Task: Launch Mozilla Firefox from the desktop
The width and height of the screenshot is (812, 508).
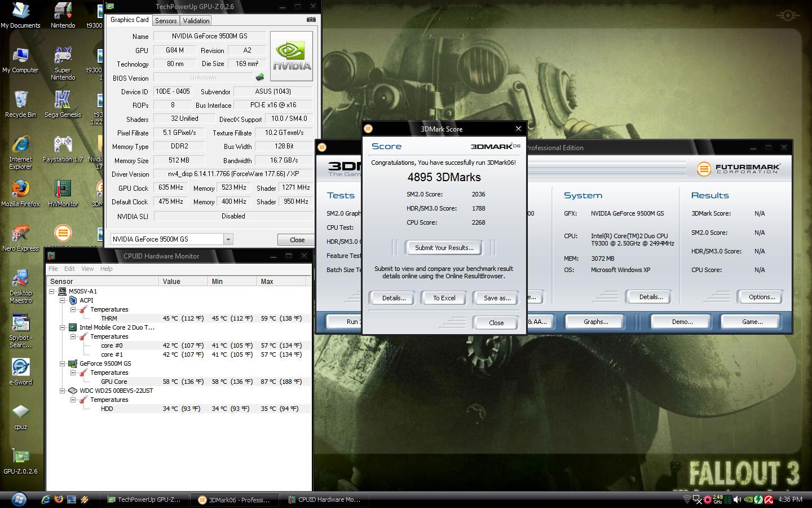Action: coord(20,194)
